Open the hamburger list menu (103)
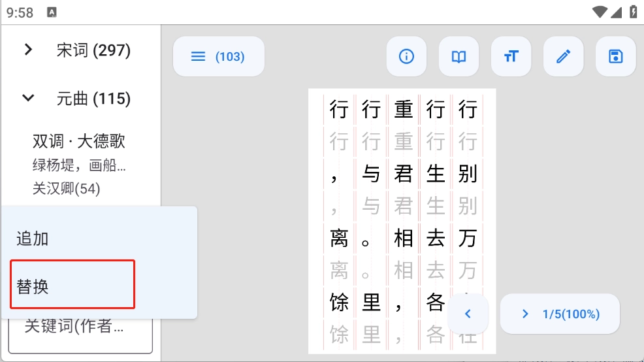Viewport: 644px width, 362px height. click(x=218, y=57)
